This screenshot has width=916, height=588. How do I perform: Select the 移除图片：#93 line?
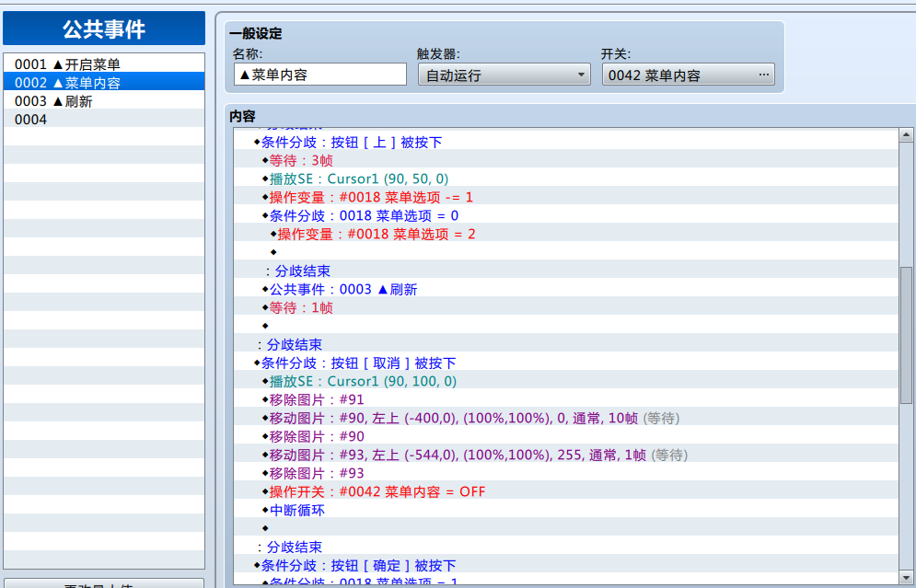pos(565,473)
